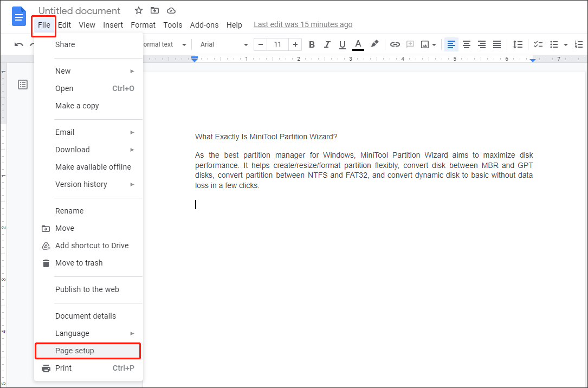
Task: Increase font size with plus button
Action: pyautogui.click(x=295, y=44)
